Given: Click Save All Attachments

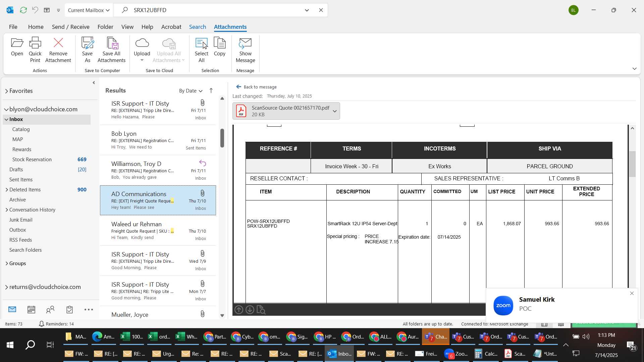Looking at the screenshot, I should (111, 50).
